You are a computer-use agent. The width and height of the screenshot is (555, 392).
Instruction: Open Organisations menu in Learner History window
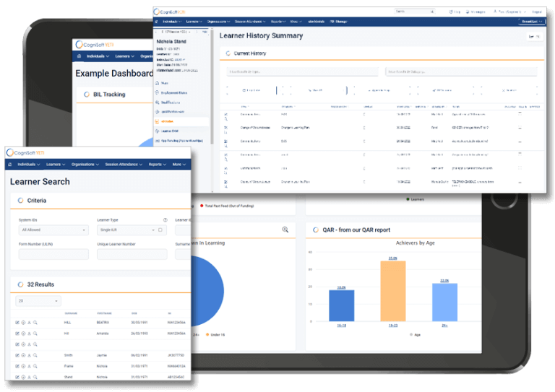coord(218,22)
